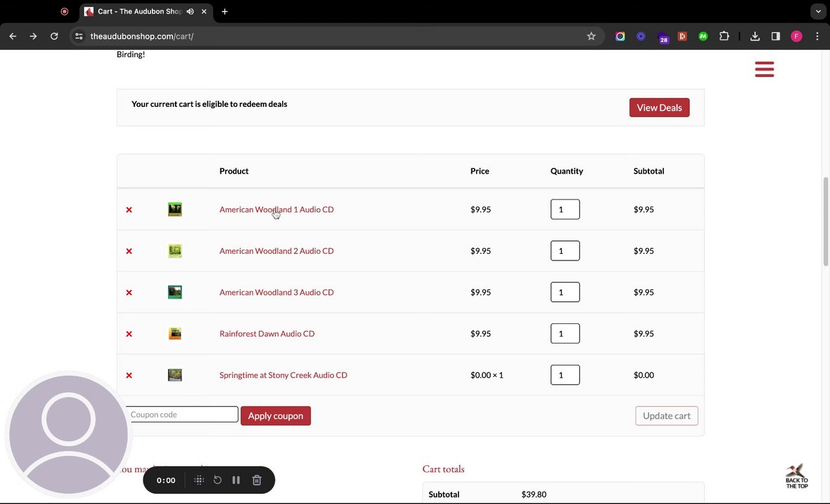
Task: Edit quantity field for Rainforest Dawn
Action: click(565, 334)
